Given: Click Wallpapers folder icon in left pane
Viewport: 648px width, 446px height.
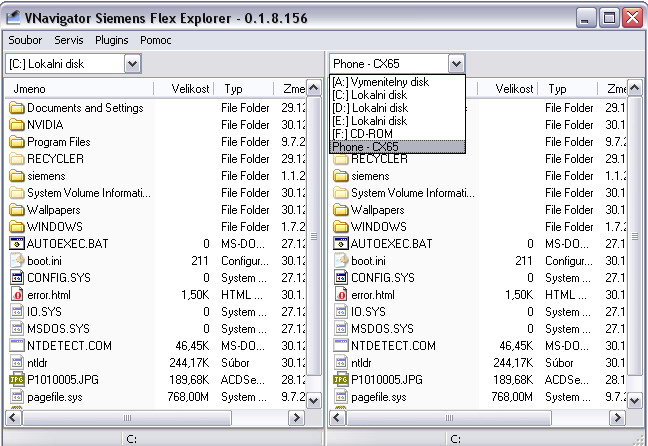Looking at the screenshot, I should tap(17, 210).
